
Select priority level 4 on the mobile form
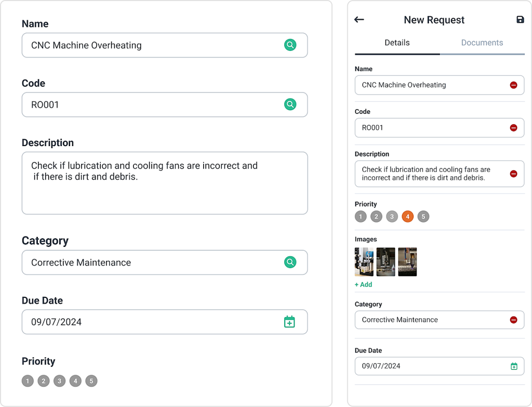click(407, 216)
